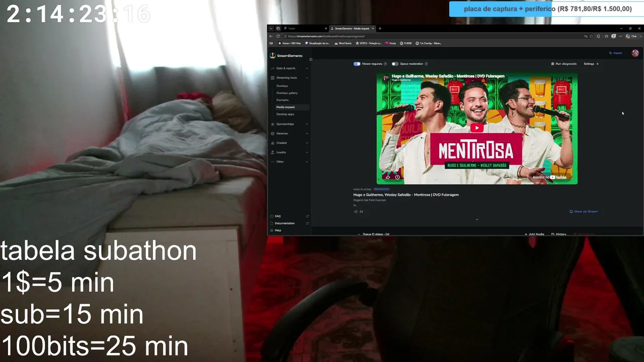Open the P-6000 bookmark
This screenshot has height=362, width=644.
406,43
